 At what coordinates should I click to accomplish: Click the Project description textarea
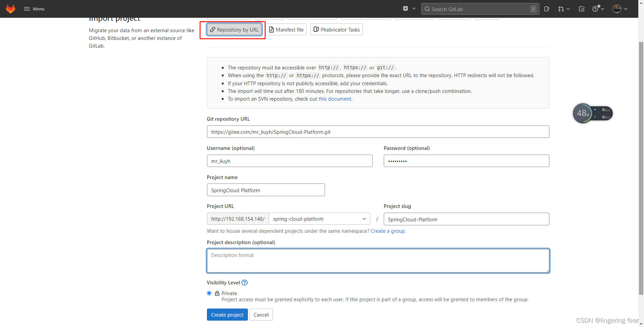click(378, 261)
